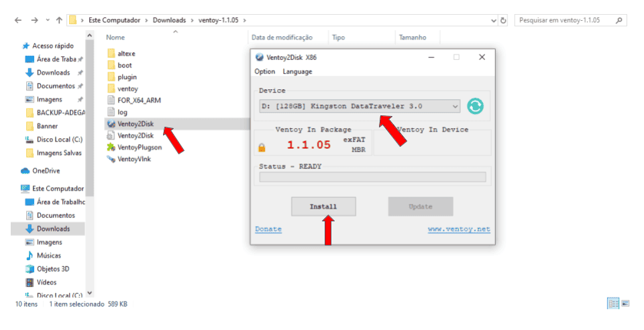Sort by the Tamanho column header
Image resolution: width=644 pixels, height=330 pixels.
413,38
